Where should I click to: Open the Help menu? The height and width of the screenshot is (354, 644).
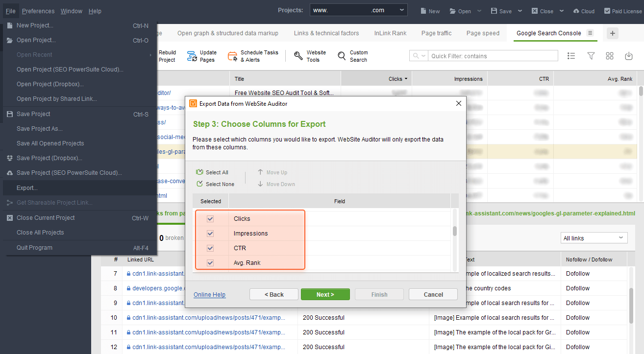click(95, 11)
